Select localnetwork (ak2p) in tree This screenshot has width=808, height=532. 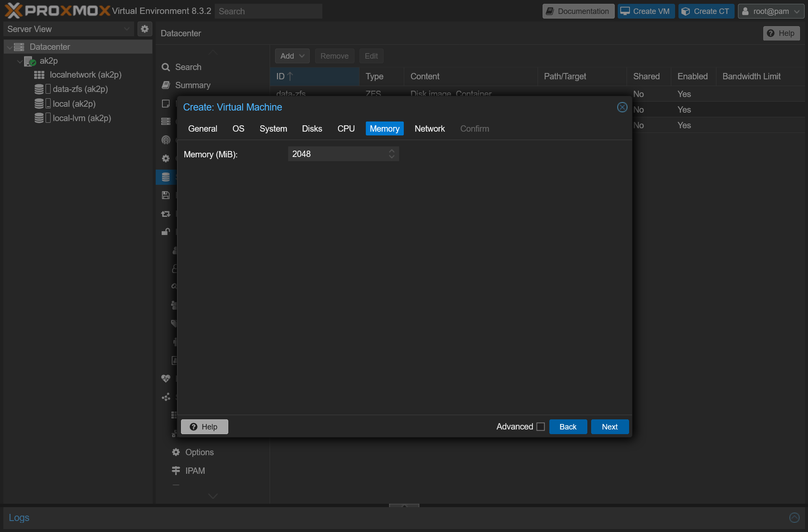(86, 75)
